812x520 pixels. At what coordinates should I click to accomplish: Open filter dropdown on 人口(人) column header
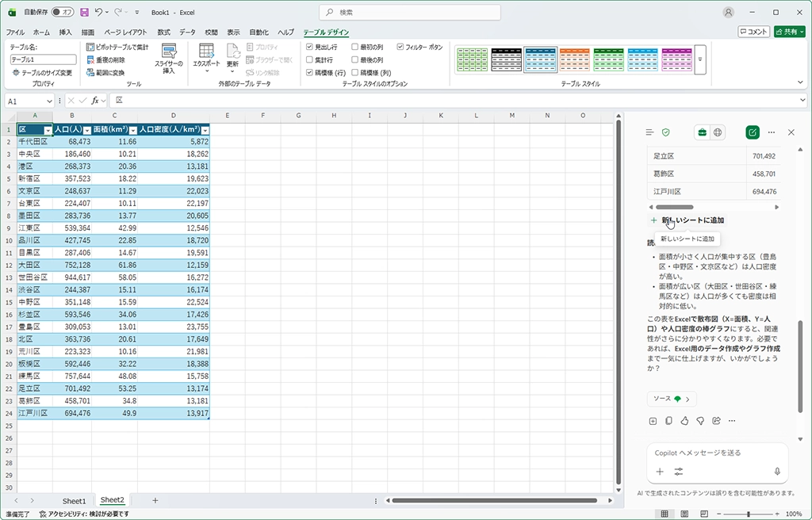(87, 130)
